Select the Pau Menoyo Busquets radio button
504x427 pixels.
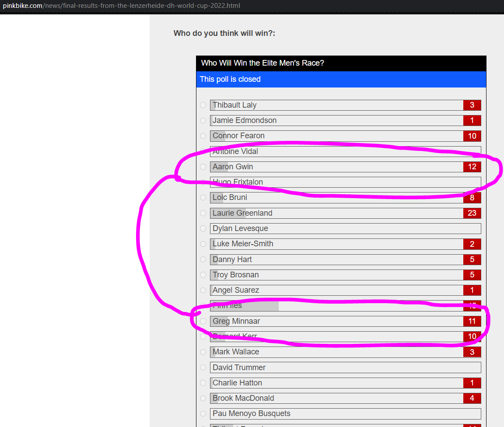pos(203,413)
